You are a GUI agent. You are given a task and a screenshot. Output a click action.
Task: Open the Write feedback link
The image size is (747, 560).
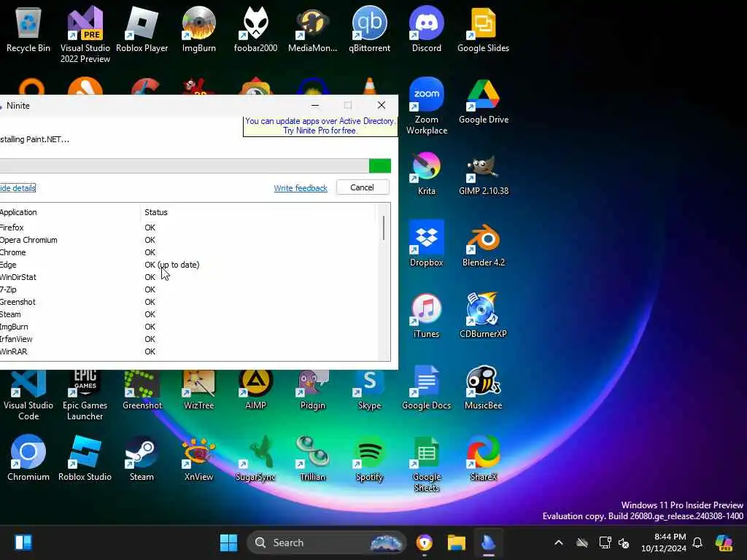click(300, 188)
